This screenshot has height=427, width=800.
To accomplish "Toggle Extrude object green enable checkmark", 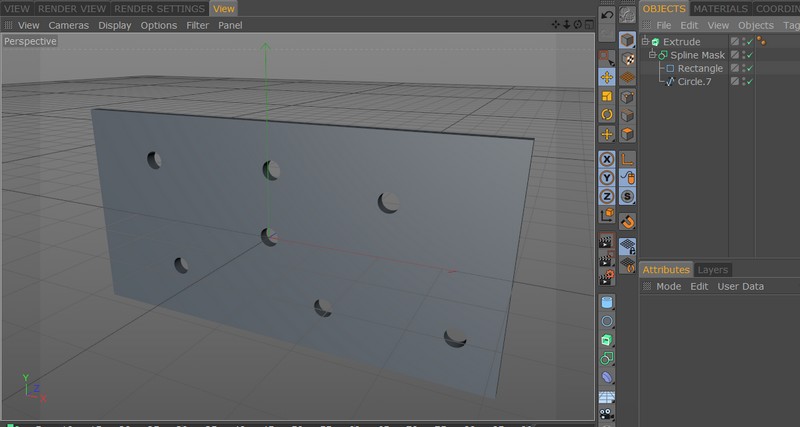I will [750, 42].
